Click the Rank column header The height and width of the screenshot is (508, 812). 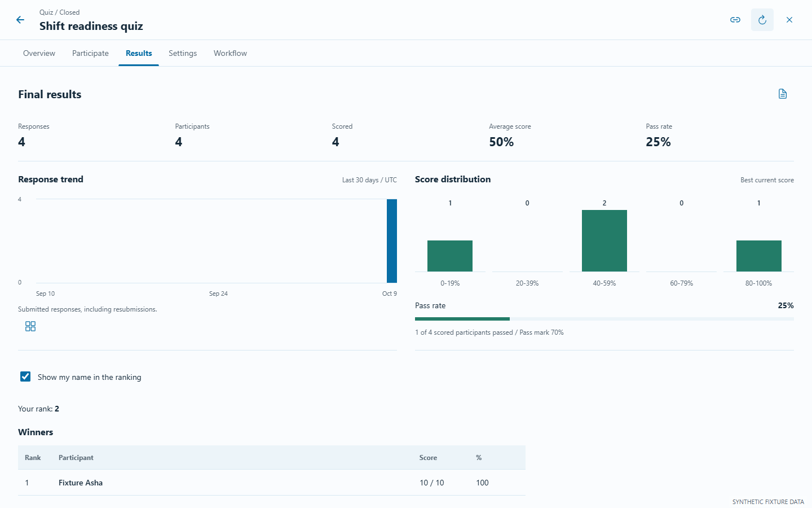click(x=33, y=458)
